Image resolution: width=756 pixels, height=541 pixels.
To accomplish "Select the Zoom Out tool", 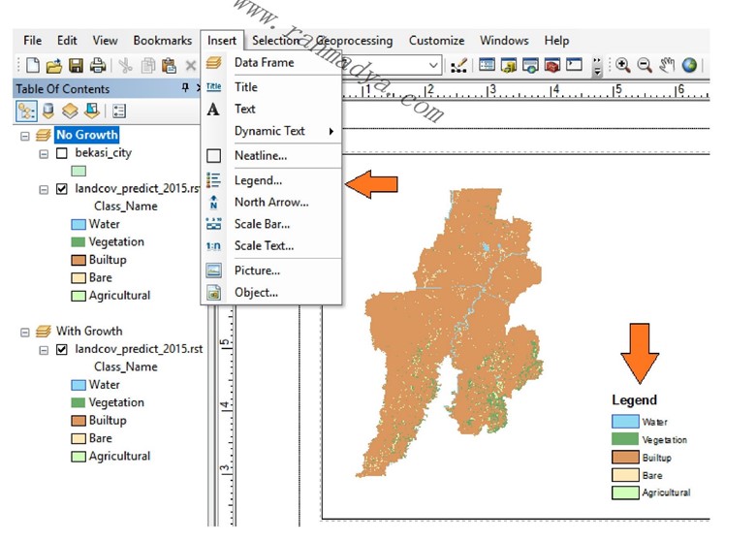I will point(645,66).
